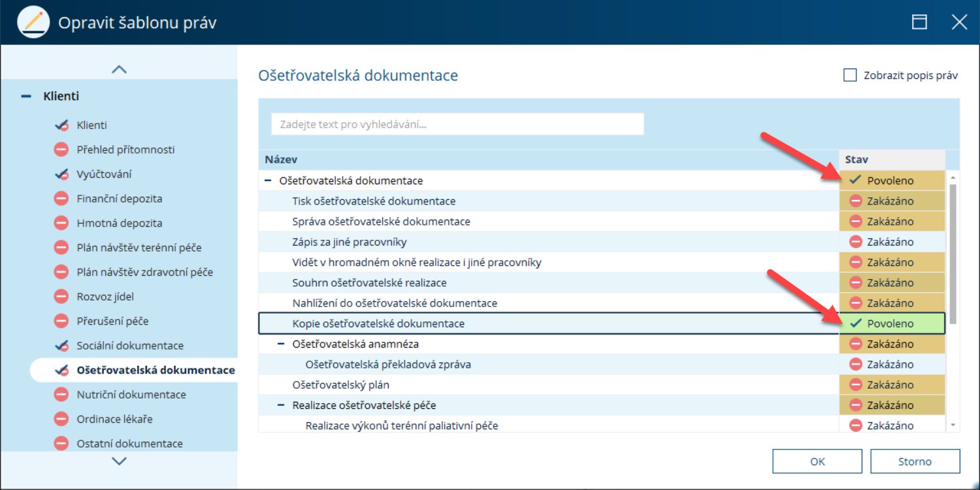980x490 pixels.
Task: Move the sidebar list up with the chevron
Action: click(119, 69)
